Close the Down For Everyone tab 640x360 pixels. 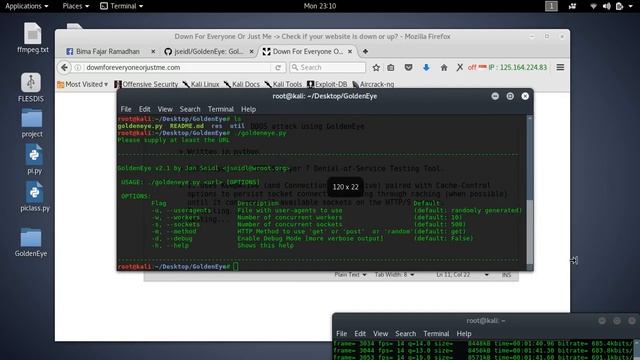[x=350, y=51]
